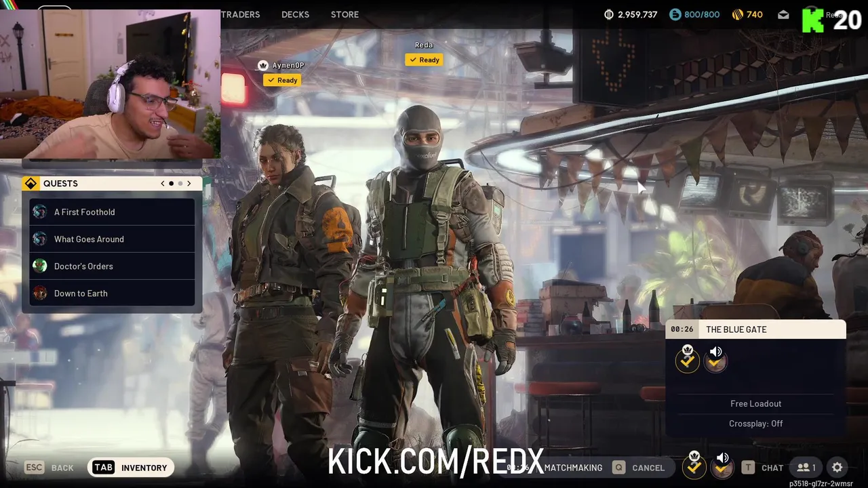Click the Doctor's Orders quest giver icon
Screen dimensions: 868x488
[x=40, y=266]
